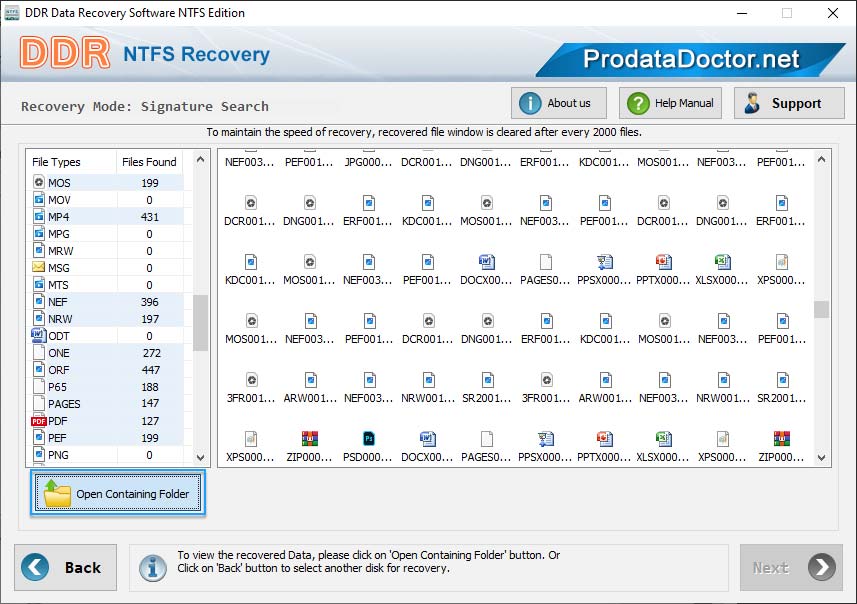Click the ODT document icon
857x604 pixels.
pos(39,335)
